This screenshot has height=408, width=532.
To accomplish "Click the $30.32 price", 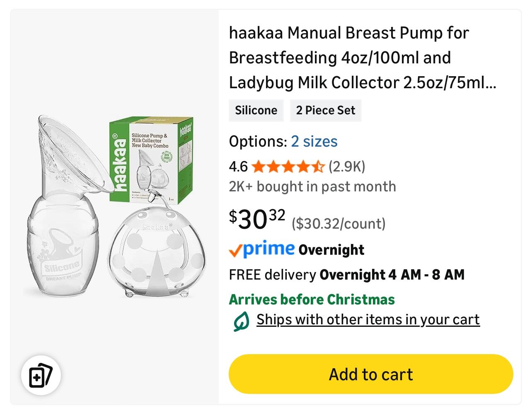I will (x=257, y=219).
